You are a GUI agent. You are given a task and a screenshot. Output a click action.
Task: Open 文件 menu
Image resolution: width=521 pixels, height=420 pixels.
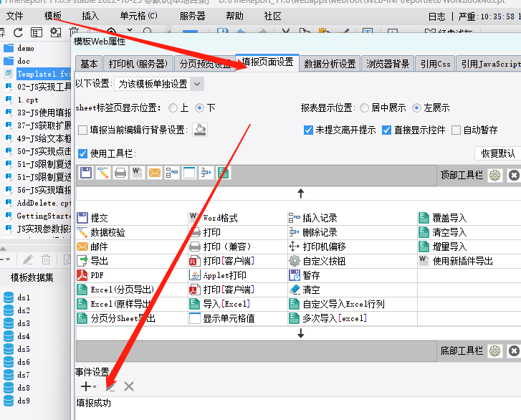coord(14,16)
